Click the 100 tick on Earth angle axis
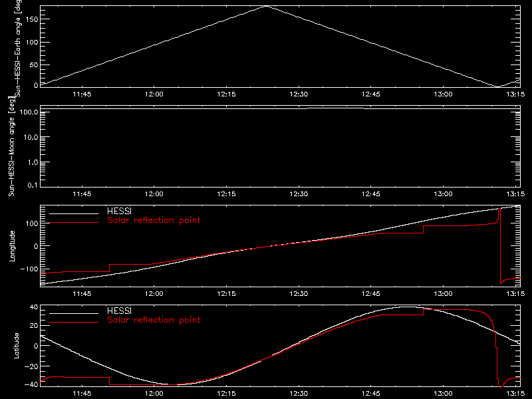 32,42
